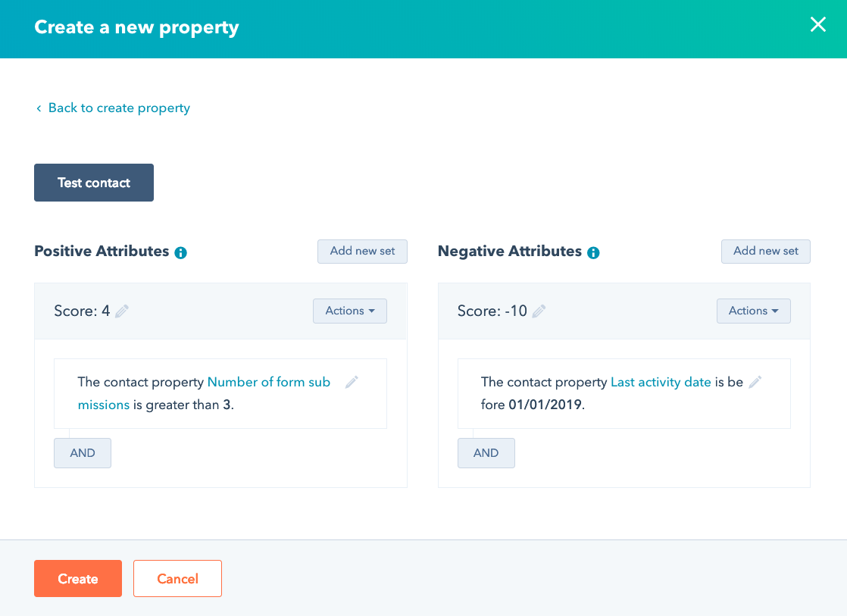Viewport: 847px width, 616px height.
Task: Add AND condition to positive set
Action: 83,453
